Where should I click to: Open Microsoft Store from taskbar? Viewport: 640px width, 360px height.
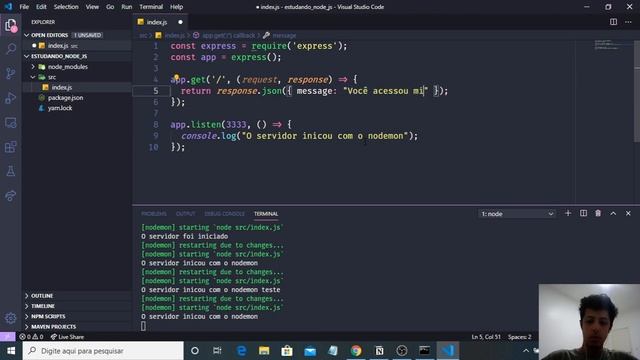pyautogui.click(x=287, y=351)
